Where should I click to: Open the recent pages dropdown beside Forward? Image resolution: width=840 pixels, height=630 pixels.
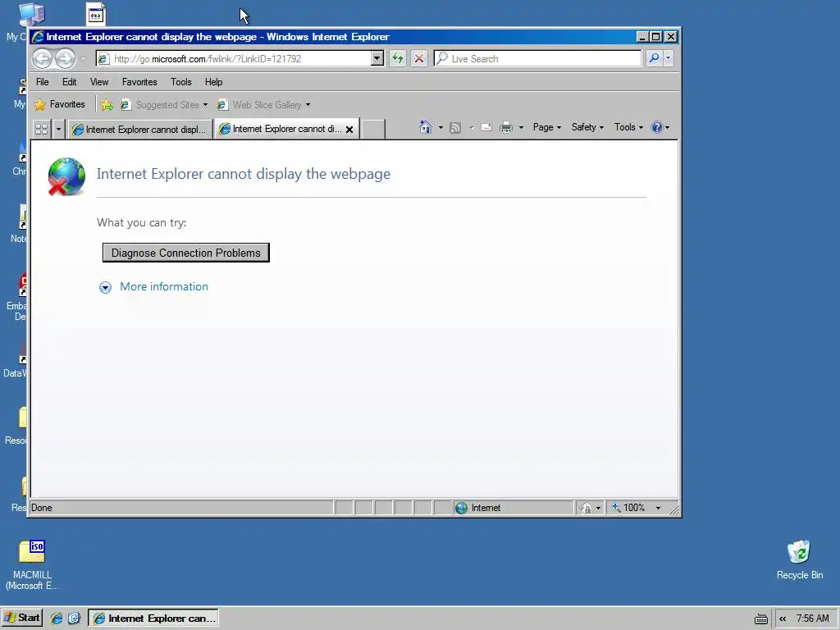coord(83,59)
